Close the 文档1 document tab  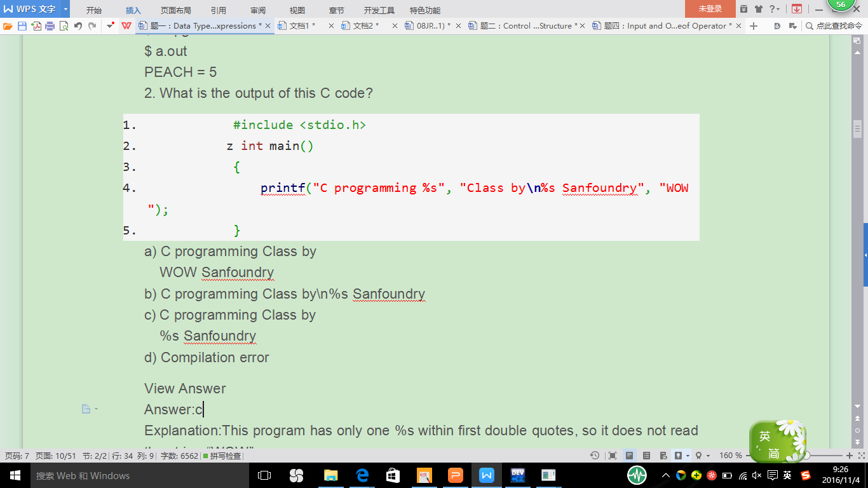pos(330,26)
